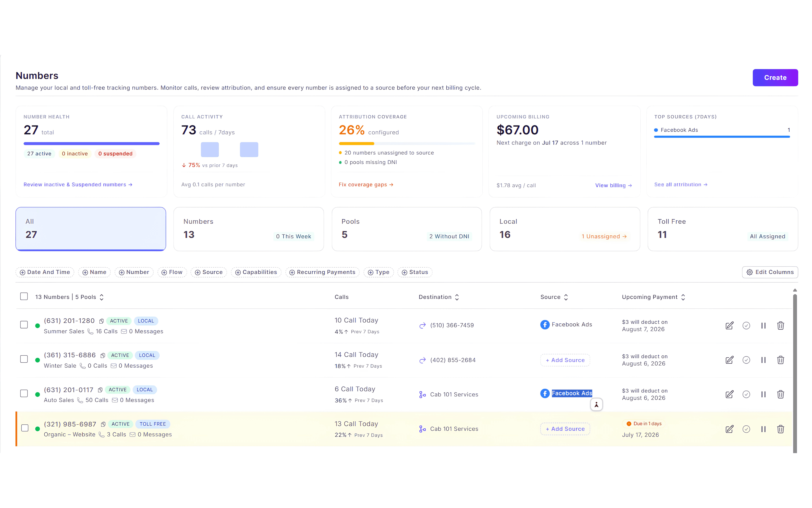
Task: Check the (361) 315-6886 row checkbox
Action: 24,359
